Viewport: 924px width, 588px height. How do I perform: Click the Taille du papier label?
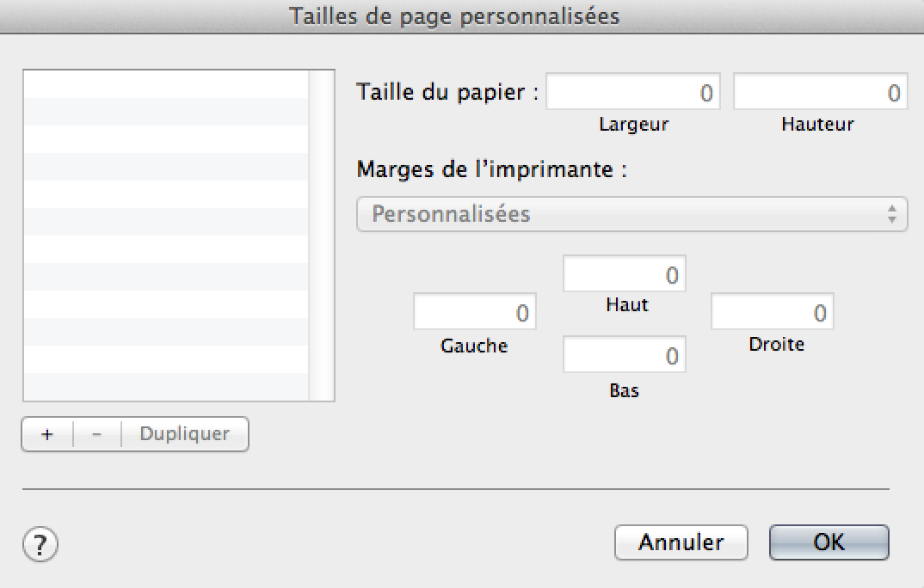[447, 92]
